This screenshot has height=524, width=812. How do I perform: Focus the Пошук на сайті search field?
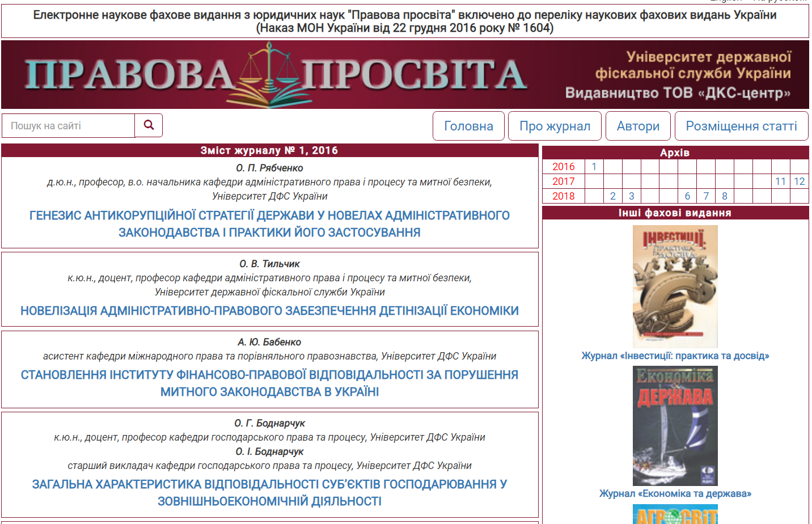[x=69, y=125]
